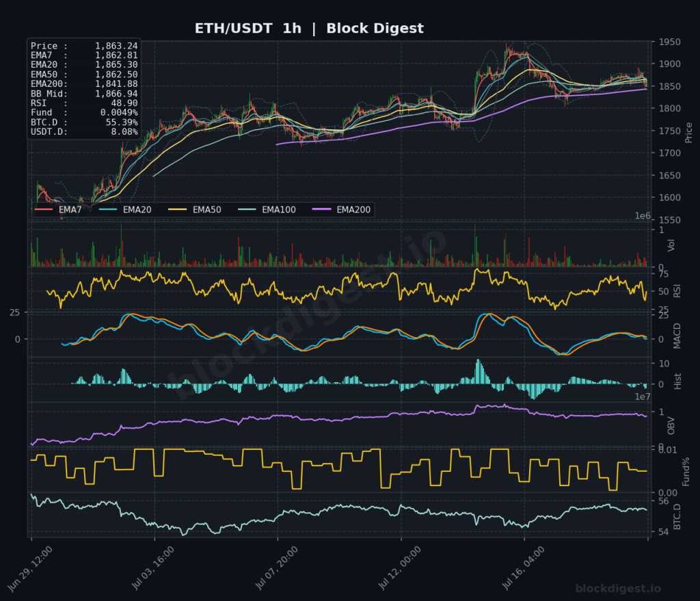This screenshot has height=601, width=700.
Task: Click the 56 tick on BTC.D axis
Action: [664, 501]
